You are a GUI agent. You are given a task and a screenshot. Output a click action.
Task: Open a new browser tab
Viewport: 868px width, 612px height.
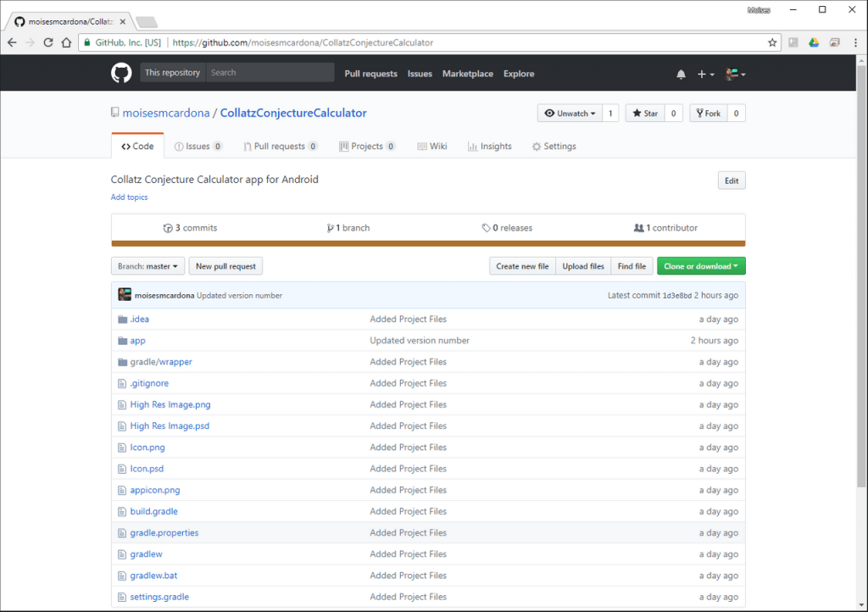tap(147, 22)
